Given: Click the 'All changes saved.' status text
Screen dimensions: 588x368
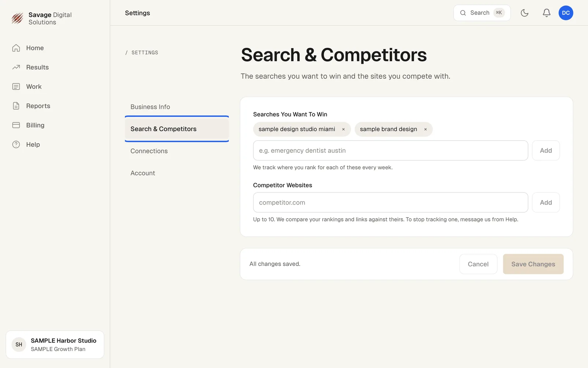Looking at the screenshot, I should tap(275, 264).
